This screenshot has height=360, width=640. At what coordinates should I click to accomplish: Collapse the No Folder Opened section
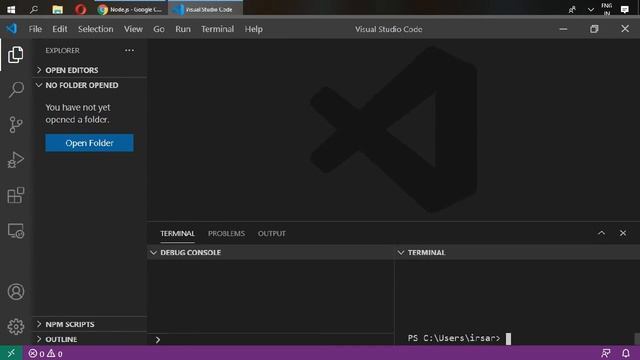pos(89,85)
